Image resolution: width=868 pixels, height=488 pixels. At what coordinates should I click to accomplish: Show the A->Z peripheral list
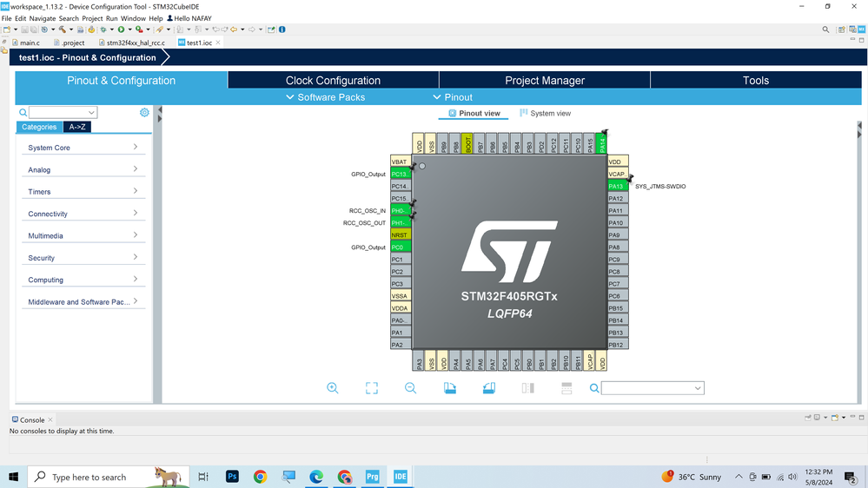coord(77,127)
